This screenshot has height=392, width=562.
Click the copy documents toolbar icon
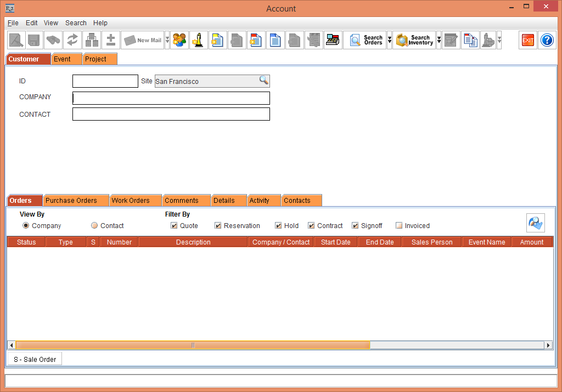click(470, 39)
